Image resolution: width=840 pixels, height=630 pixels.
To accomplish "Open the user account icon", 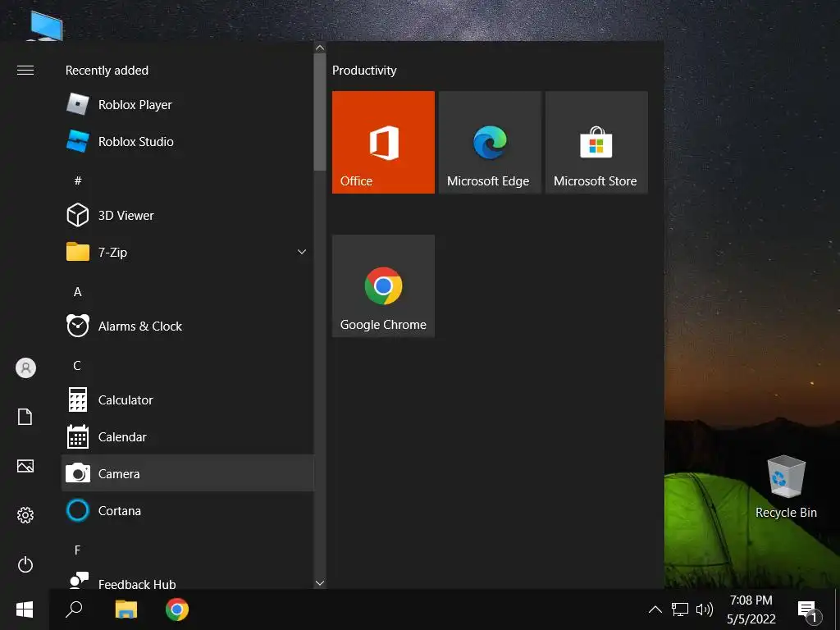I will click(25, 368).
